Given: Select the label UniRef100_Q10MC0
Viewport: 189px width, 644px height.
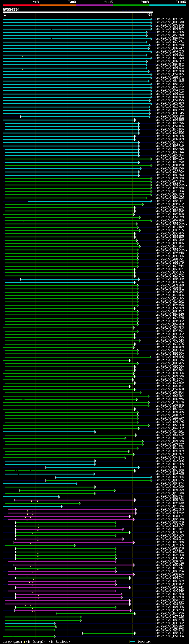Looking at the screenshot, I should (x=170, y=107).
